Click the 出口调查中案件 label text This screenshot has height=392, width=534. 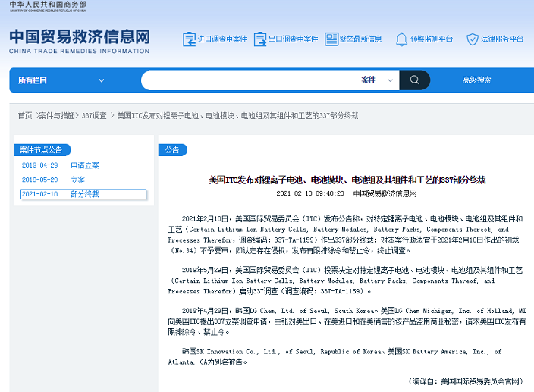(x=294, y=39)
